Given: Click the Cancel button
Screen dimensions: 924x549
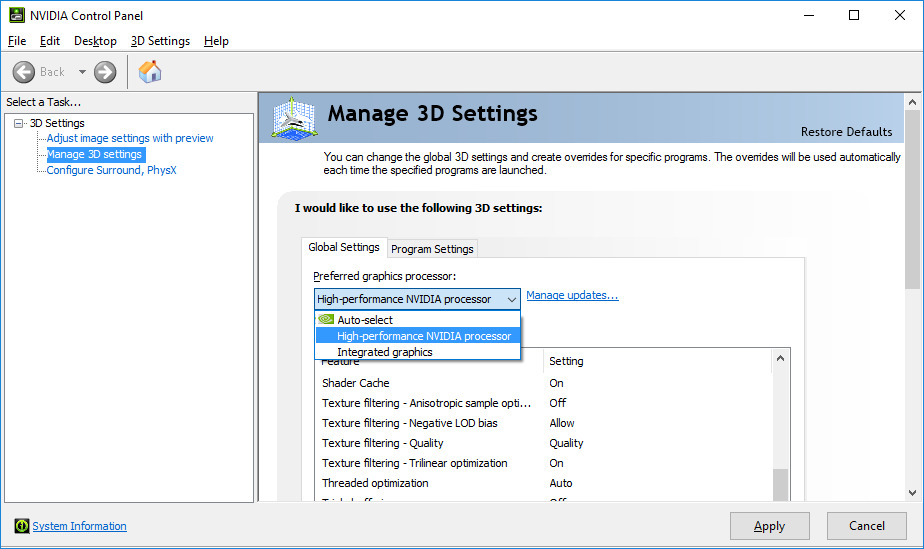Looking at the screenshot, I should [866, 526].
